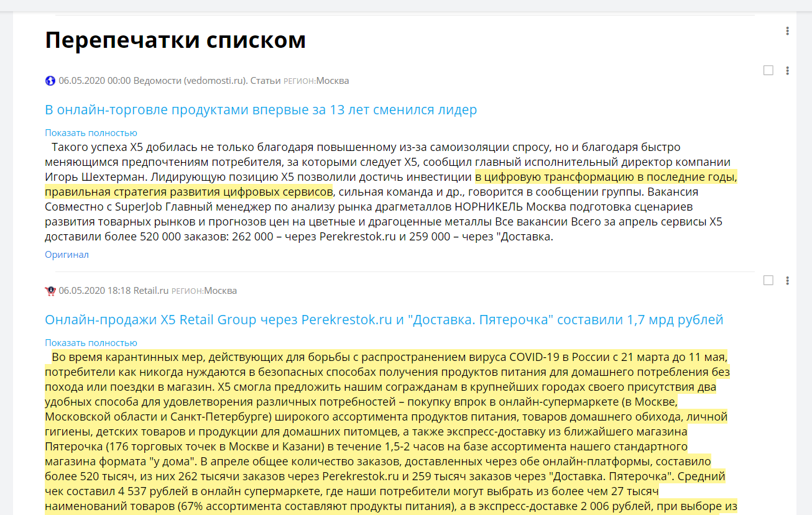
Task: Click the 'Ведомости (vedomosti.ru). Статьи' source text
Action: [x=207, y=81]
